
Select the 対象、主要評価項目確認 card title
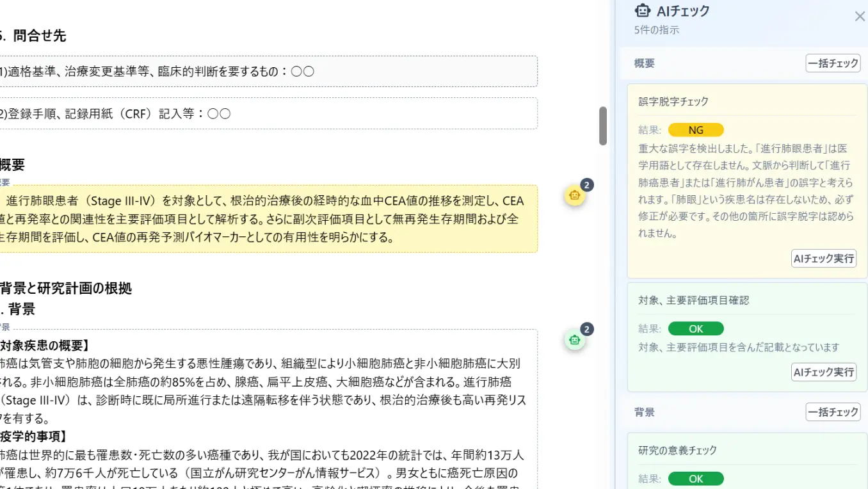click(x=693, y=300)
